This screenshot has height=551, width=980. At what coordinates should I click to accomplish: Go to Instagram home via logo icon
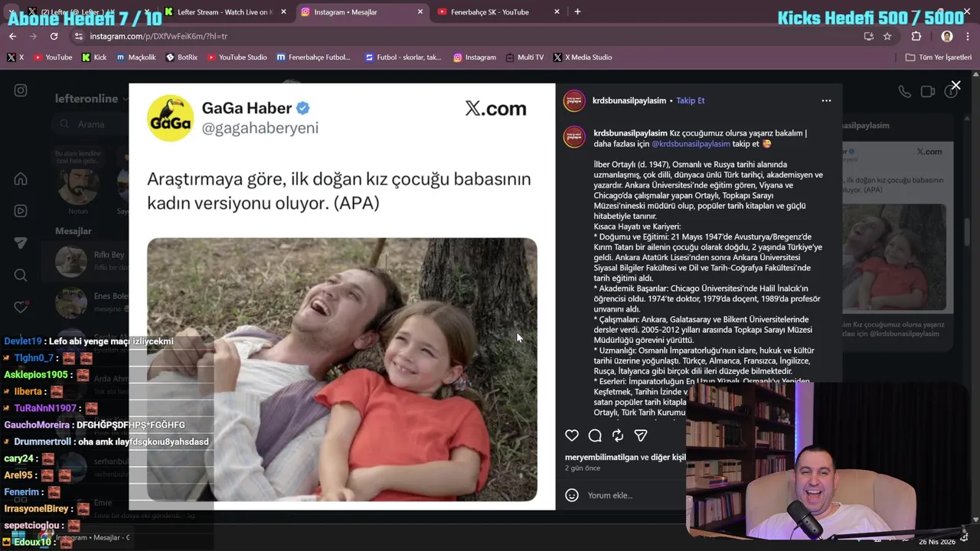pyautogui.click(x=21, y=90)
